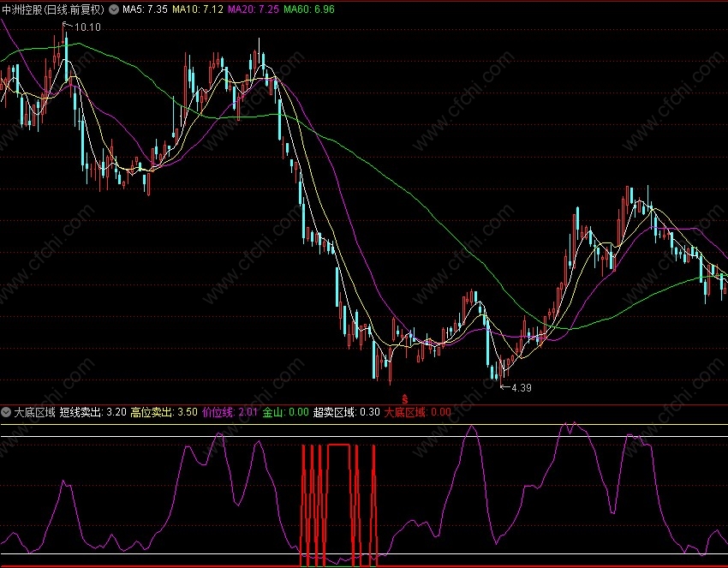Viewport: 728px width, 568px height.
Task: Click the flat-top red 大底区域 signal block
Action: click(338, 505)
